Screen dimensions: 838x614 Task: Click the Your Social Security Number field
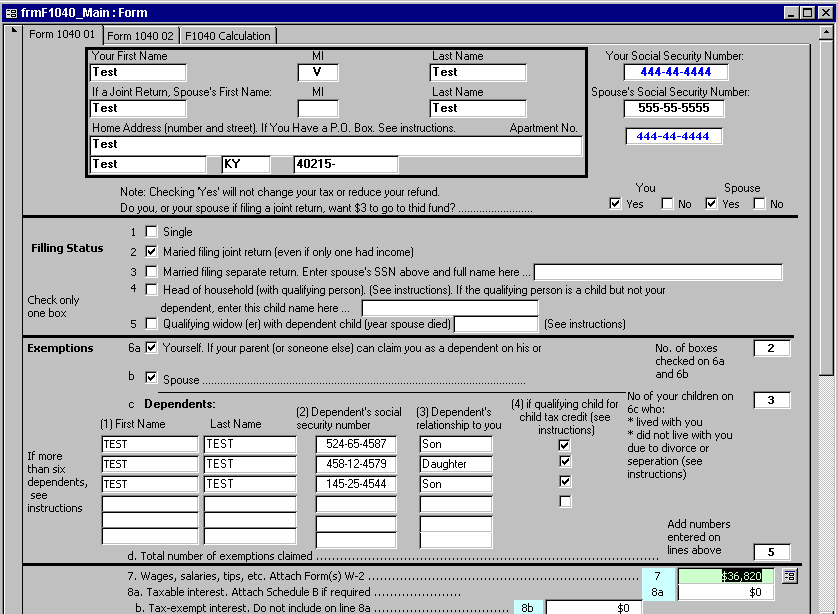pyautogui.click(x=676, y=72)
